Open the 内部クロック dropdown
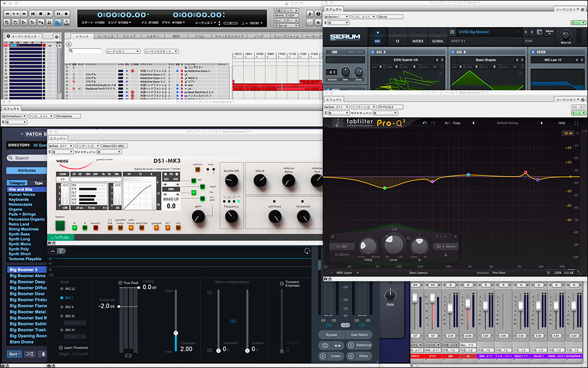The height and width of the screenshot is (368, 588). click(286, 11)
